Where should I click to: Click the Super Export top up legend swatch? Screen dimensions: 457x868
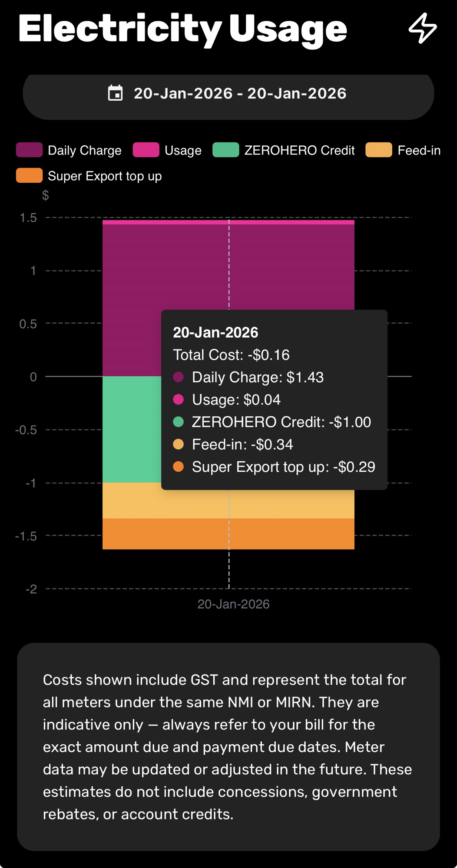(x=30, y=176)
